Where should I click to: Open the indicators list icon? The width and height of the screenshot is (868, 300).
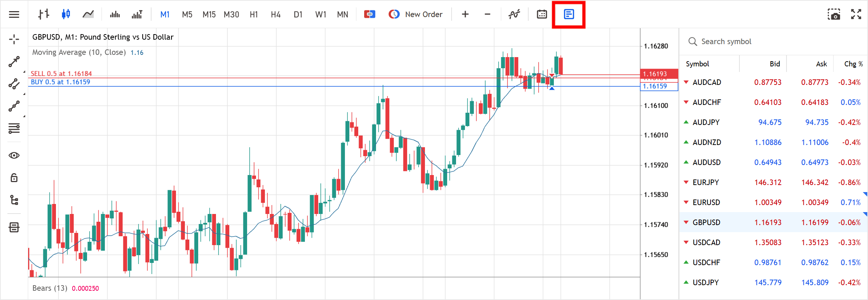[514, 14]
